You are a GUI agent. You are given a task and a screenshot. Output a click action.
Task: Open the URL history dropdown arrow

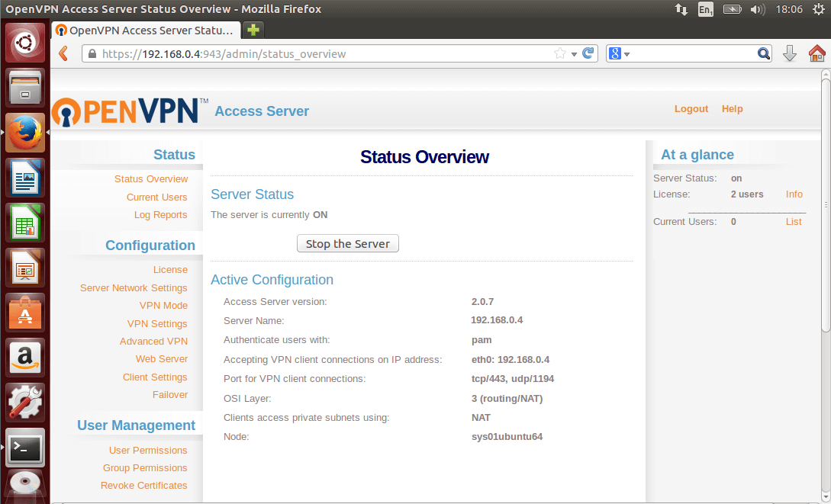point(574,54)
